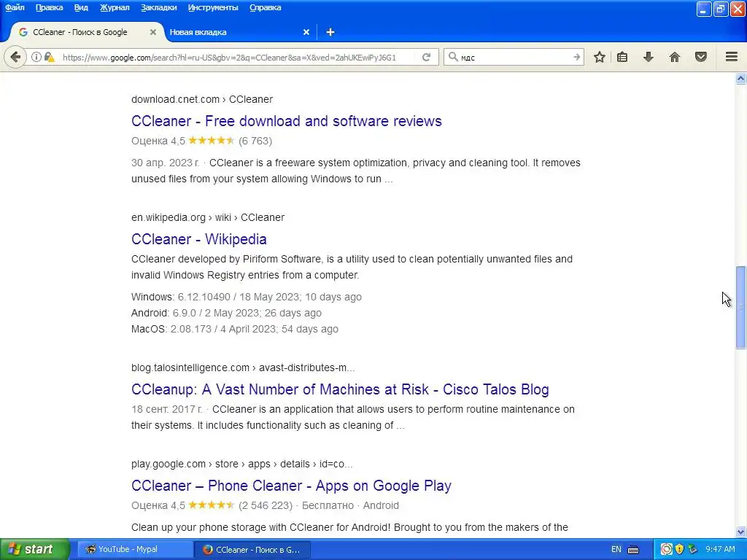This screenshot has width=747, height=560.
Task: Open the Справка menu
Action: click(x=266, y=7)
